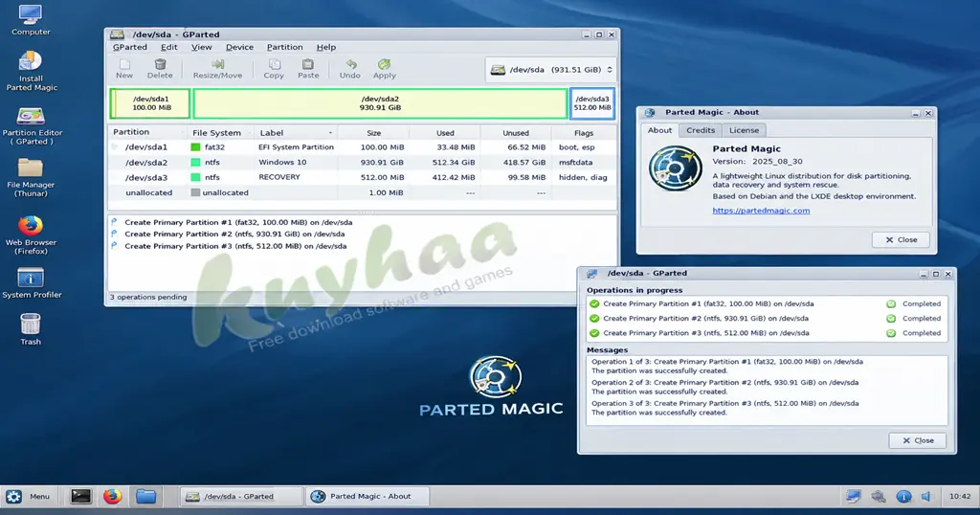Screen dimensions: 980x515
Task: Open the Device menu
Action: point(239,47)
